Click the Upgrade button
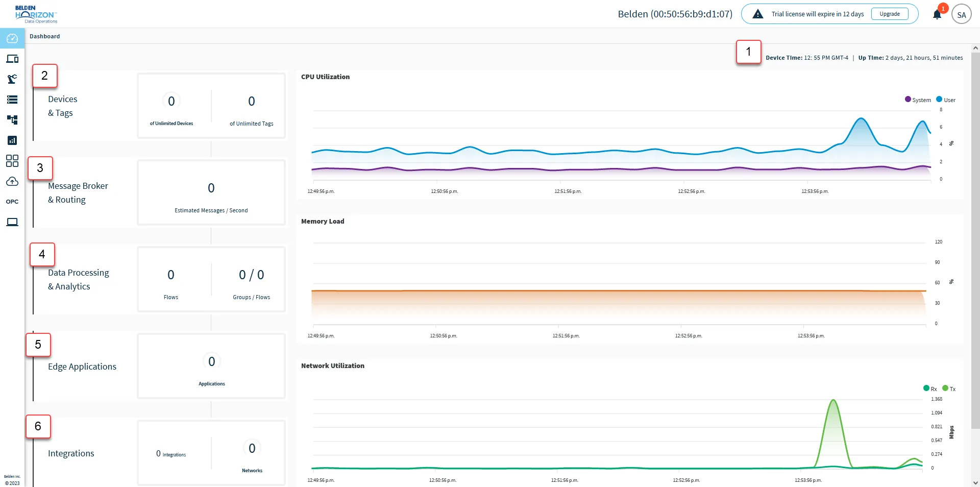Screen dimensions: 980x487 pos(890,14)
